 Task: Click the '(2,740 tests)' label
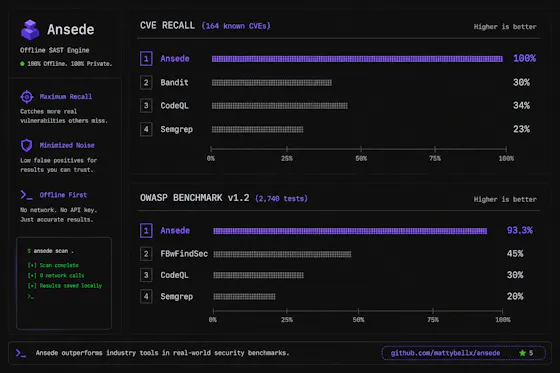click(281, 198)
